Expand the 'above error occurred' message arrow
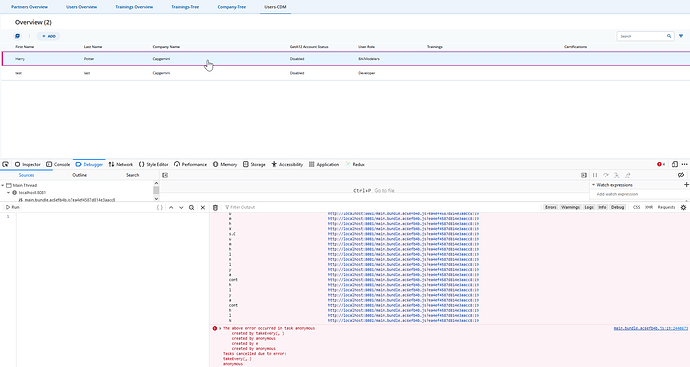This screenshot has height=367, width=690. 220,328
